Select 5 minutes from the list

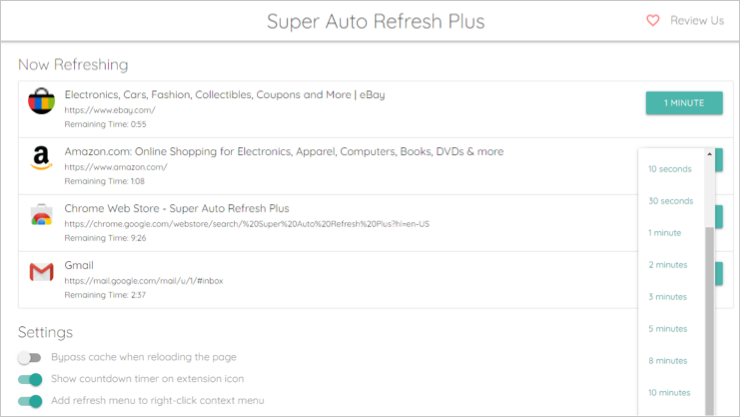(x=668, y=329)
